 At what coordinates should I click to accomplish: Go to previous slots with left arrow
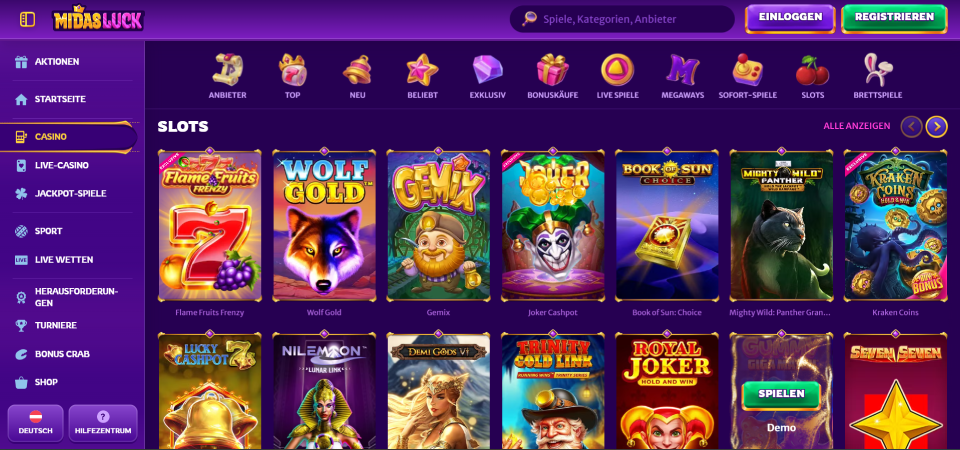pyautogui.click(x=911, y=126)
